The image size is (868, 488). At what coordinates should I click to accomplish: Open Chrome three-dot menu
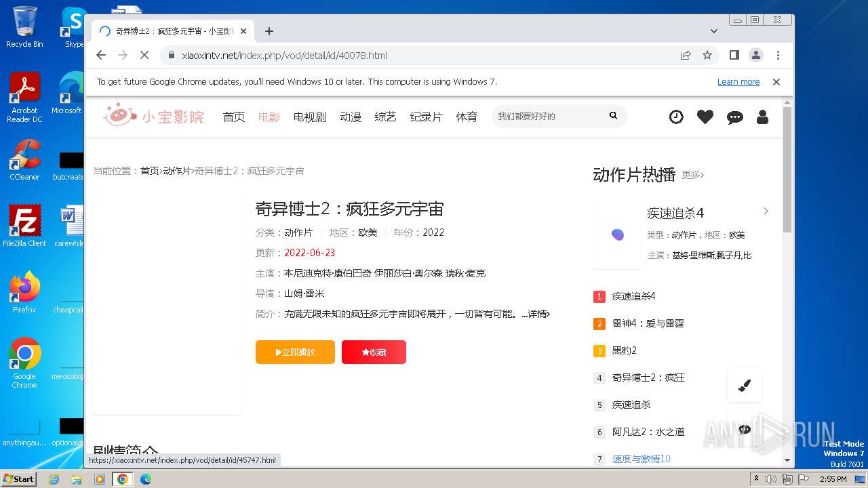pos(778,55)
